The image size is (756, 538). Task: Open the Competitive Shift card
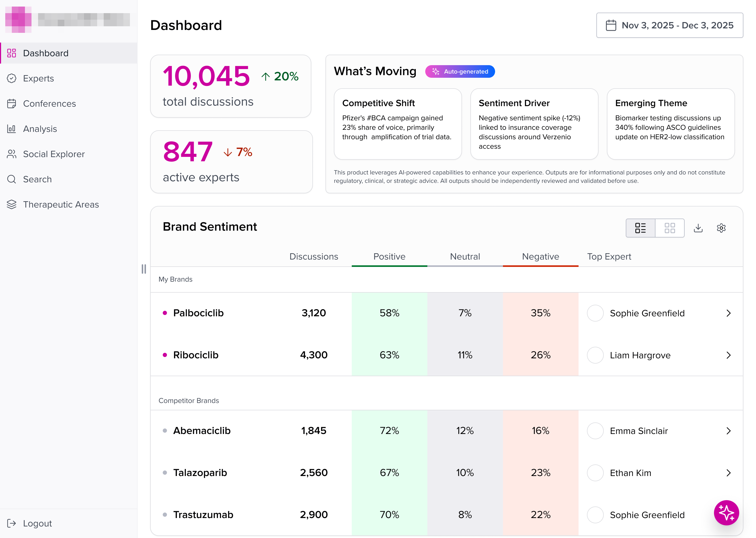coord(397,124)
